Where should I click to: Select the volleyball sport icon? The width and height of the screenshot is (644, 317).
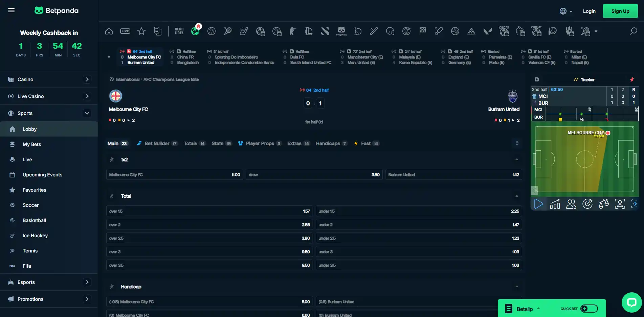click(455, 31)
